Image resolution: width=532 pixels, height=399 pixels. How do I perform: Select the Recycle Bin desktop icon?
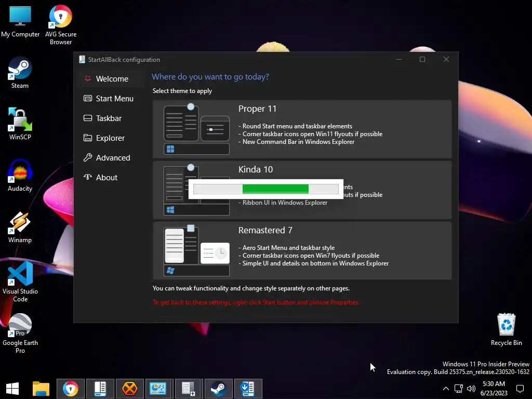[x=506, y=329]
